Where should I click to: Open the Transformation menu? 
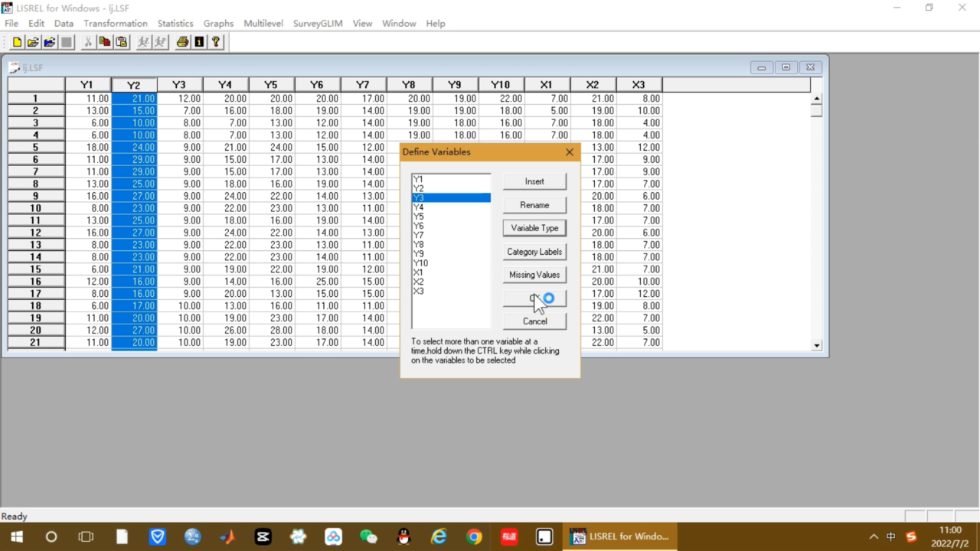tap(116, 23)
